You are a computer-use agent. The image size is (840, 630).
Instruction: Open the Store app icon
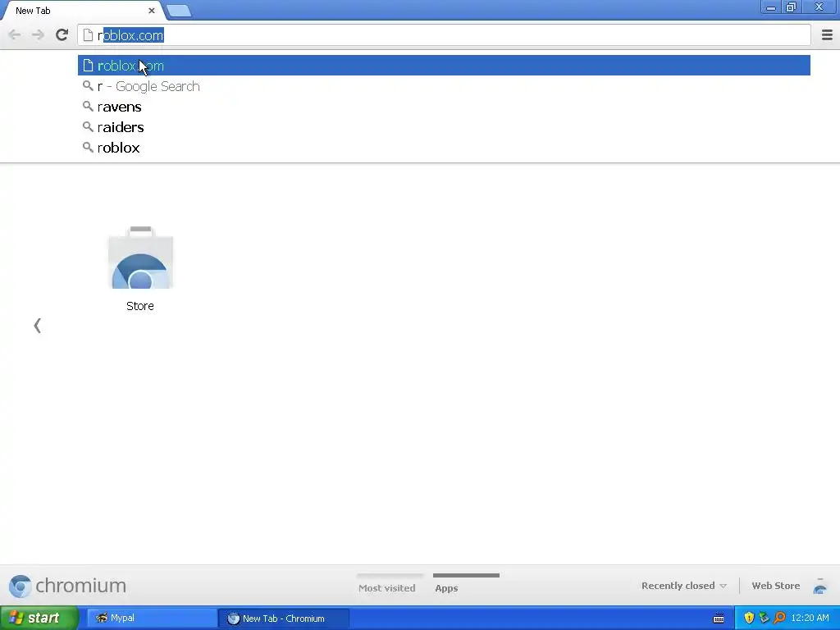pyautogui.click(x=140, y=258)
